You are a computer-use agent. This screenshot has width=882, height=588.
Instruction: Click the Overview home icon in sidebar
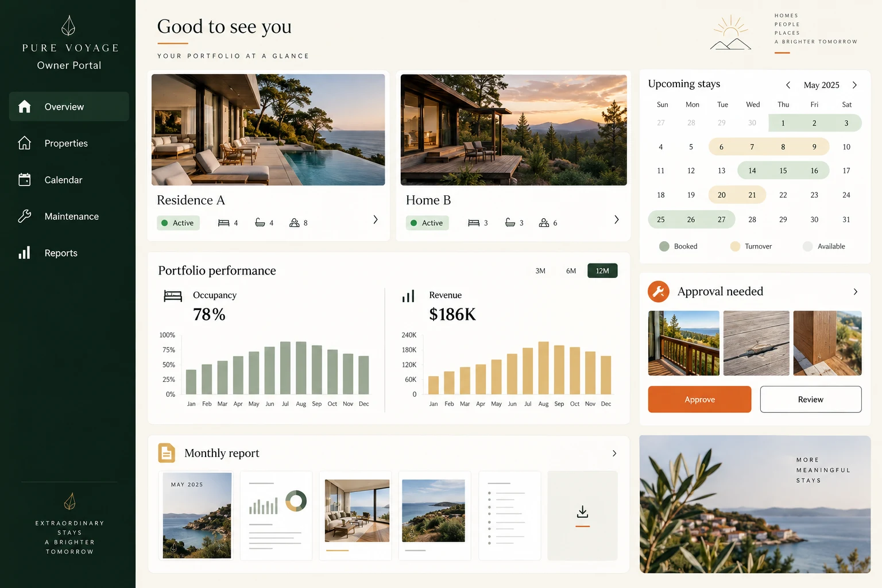coord(24,106)
